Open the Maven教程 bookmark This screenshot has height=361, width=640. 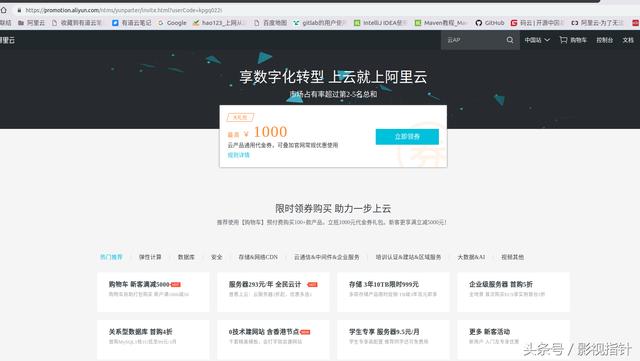pos(441,23)
